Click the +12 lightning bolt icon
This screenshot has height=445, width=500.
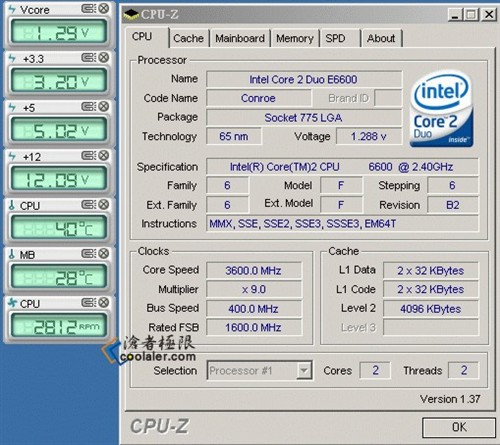[x=12, y=156]
